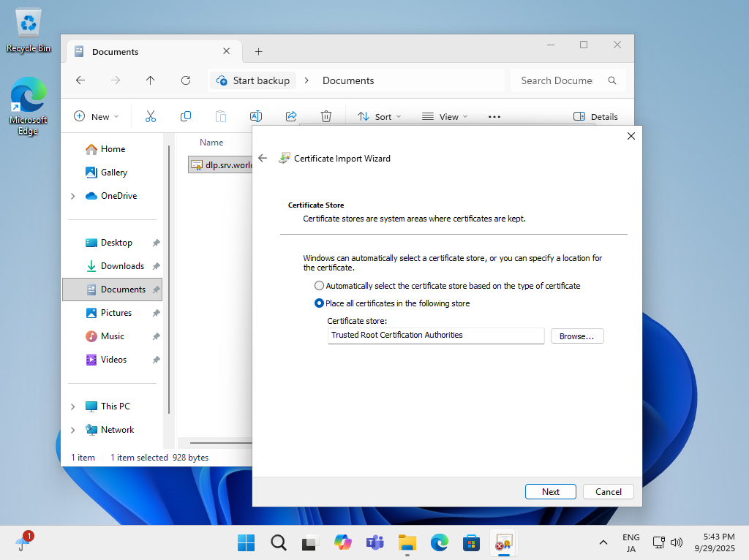Click the Rename icon in Explorer toolbar

(x=256, y=116)
